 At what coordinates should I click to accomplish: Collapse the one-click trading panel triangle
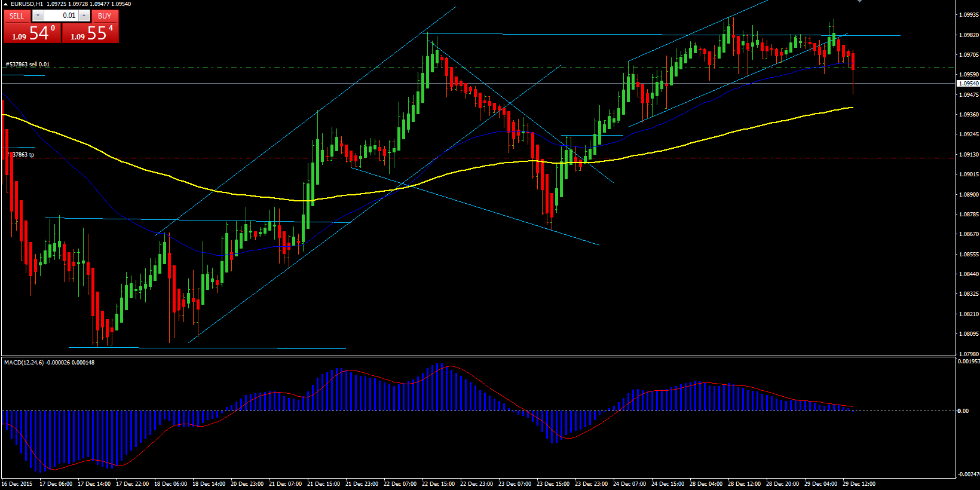click(x=5, y=4)
